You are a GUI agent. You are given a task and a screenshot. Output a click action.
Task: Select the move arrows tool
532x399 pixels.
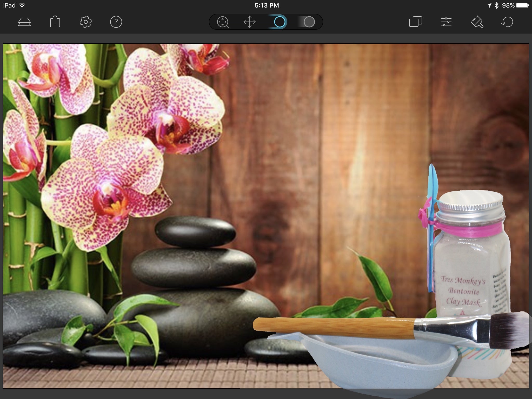(x=249, y=22)
